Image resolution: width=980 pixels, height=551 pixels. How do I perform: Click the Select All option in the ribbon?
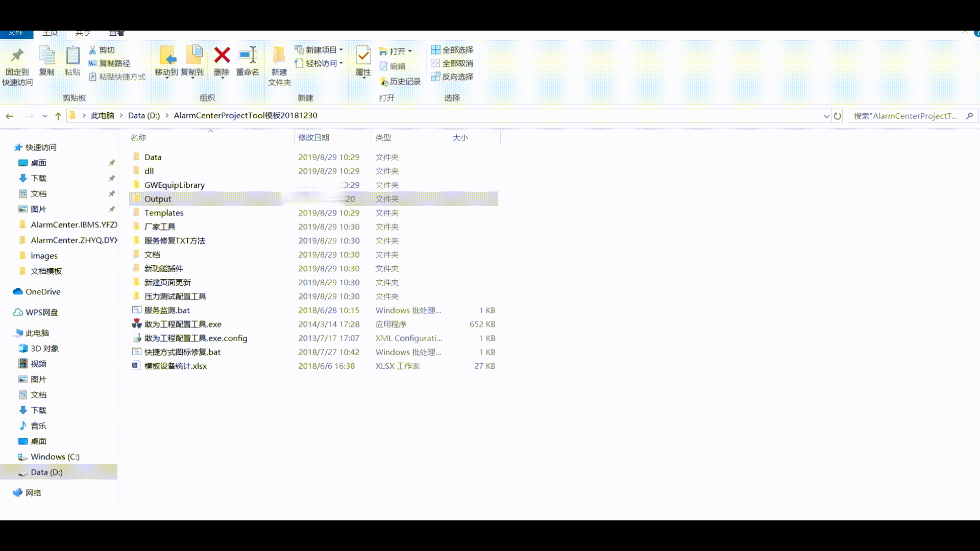click(x=452, y=50)
